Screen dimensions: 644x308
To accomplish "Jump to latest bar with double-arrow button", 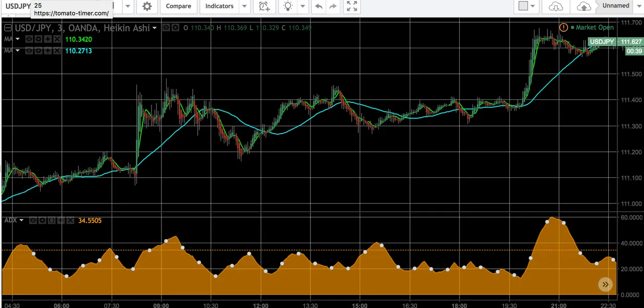I will pos(605,284).
